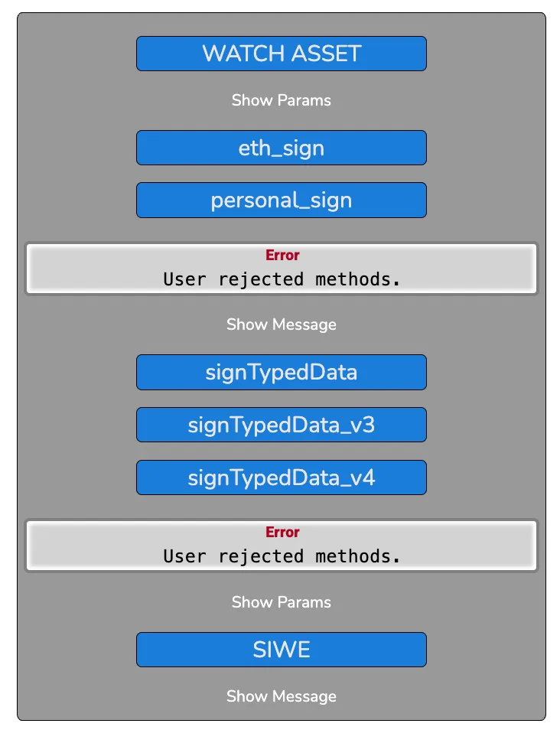Invoke signTypedData_v4
Screen dimensions: 560x730
tap(281, 477)
